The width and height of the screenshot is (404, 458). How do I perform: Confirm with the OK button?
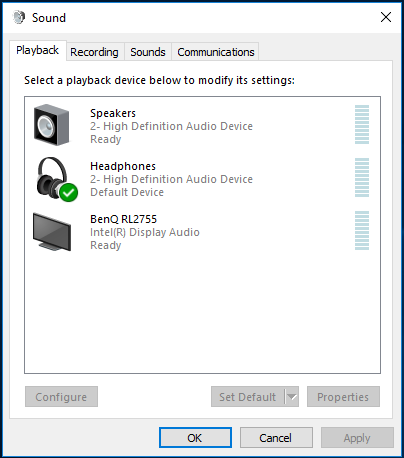click(195, 438)
